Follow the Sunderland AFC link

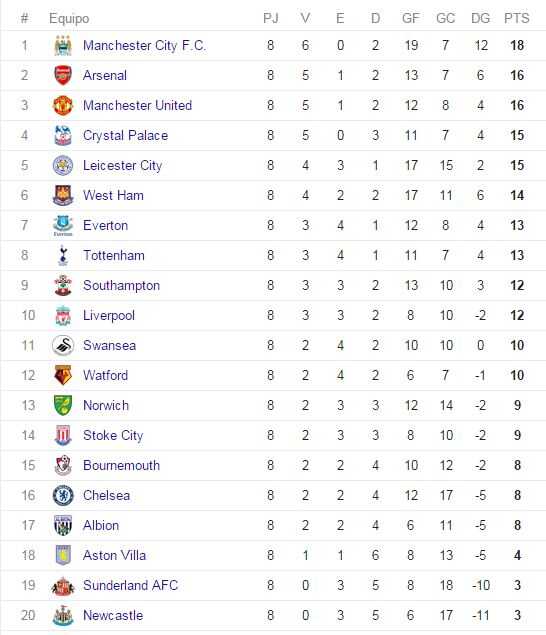(x=130, y=585)
